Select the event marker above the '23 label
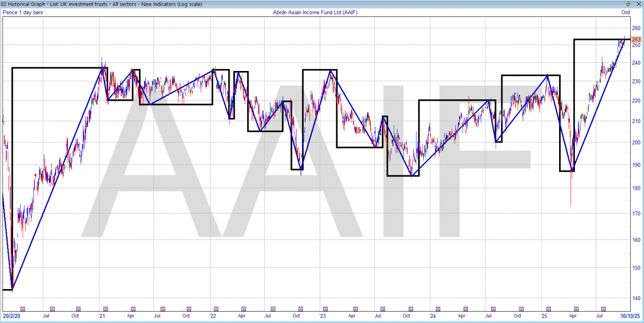Screen dimensions: 644x323 pos(326,309)
